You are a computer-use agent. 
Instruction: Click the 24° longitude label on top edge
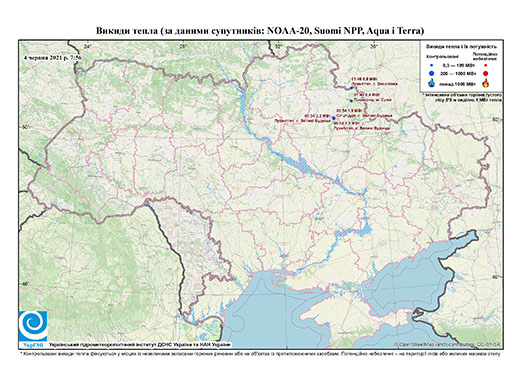pyautogui.click(x=87, y=47)
